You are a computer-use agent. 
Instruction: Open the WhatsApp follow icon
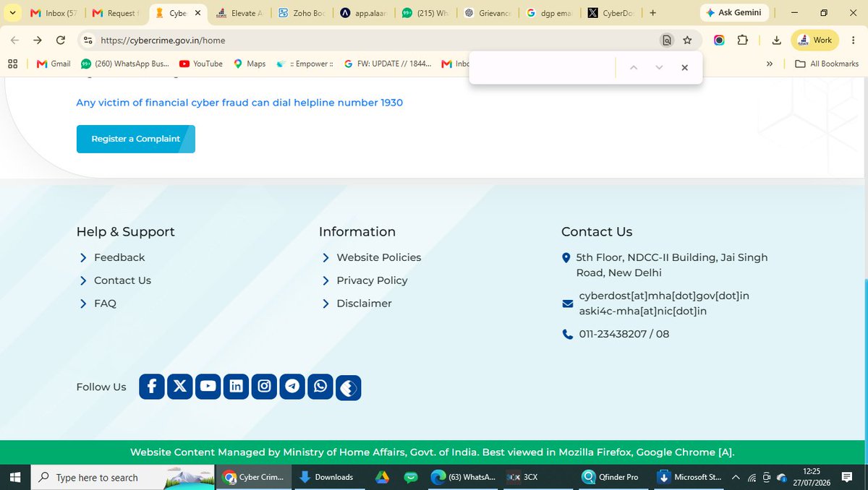[x=320, y=387]
